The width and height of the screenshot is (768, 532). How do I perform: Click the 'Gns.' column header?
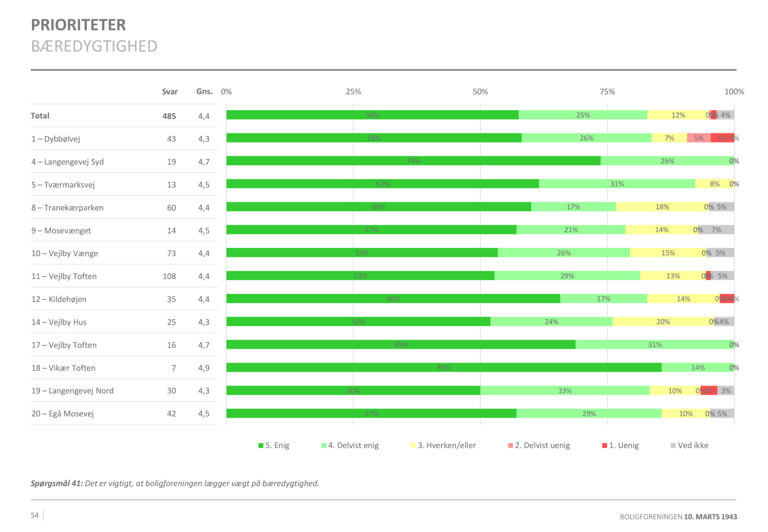click(x=204, y=91)
